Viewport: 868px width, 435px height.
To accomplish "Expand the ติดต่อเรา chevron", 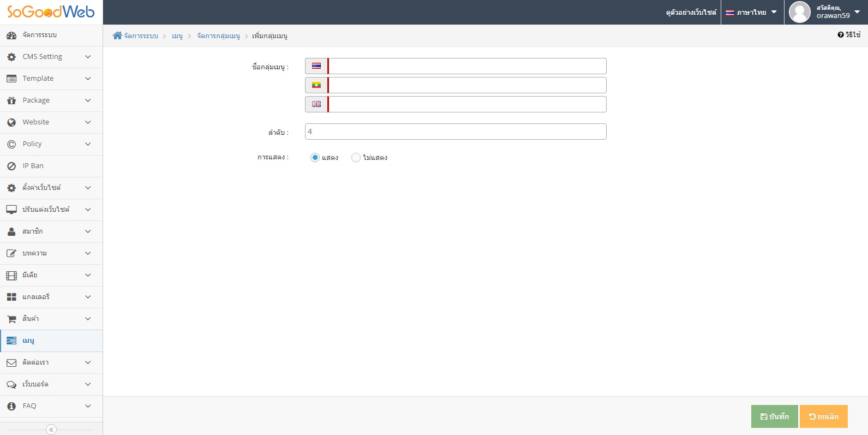I will tap(88, 362).
